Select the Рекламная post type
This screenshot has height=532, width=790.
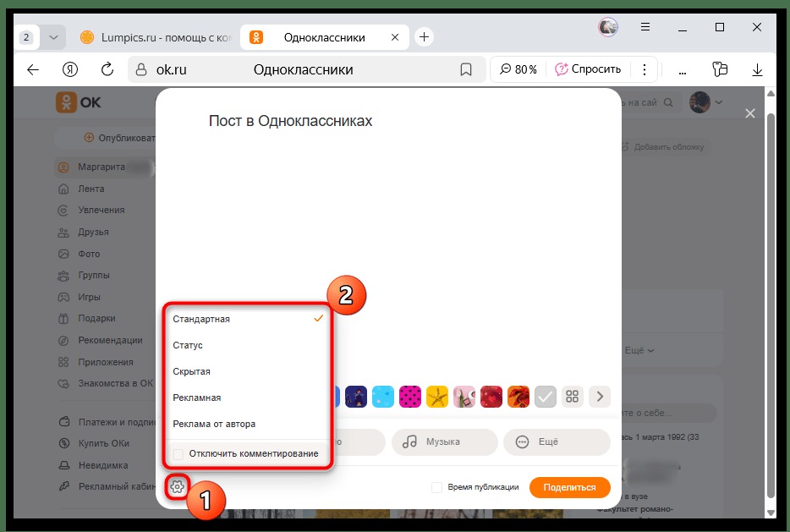(x=247, y=398)
